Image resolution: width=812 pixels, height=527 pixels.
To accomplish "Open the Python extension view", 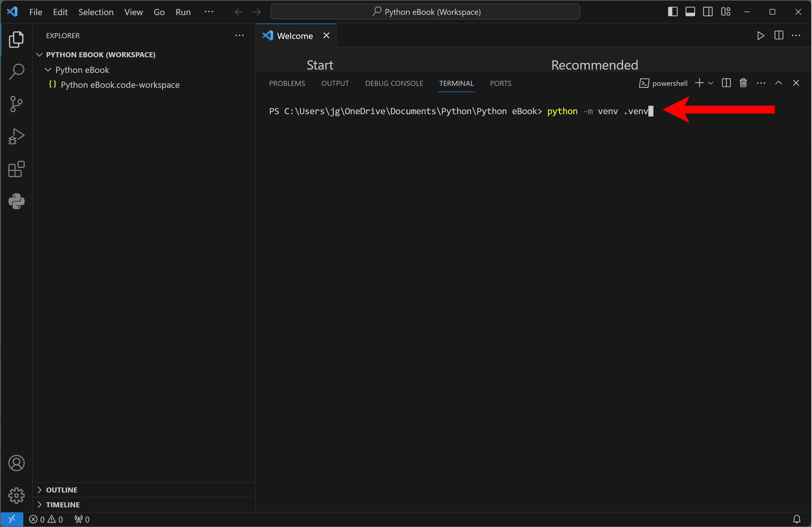I will tap(16, 201).
